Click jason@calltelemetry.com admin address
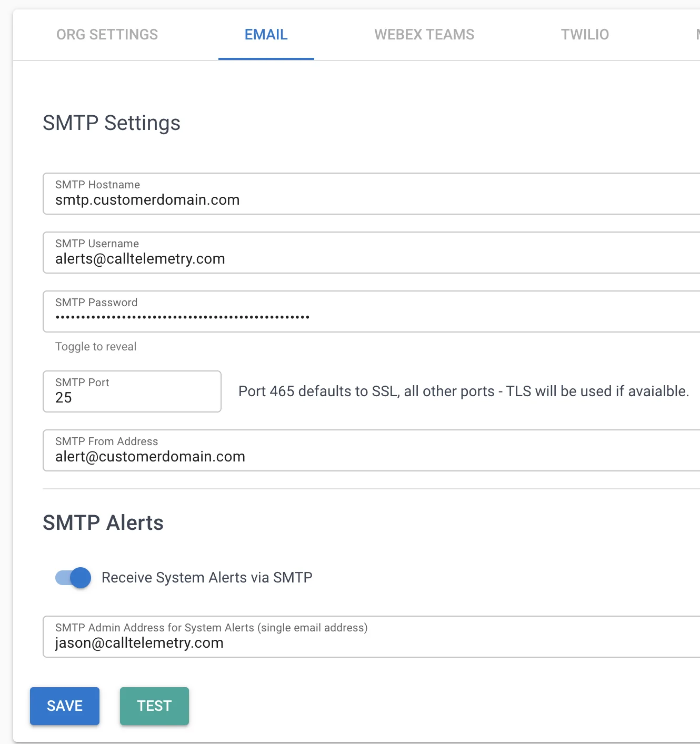Image resolution: width=700 pixels, height=744 pixels. pos(139,642)
